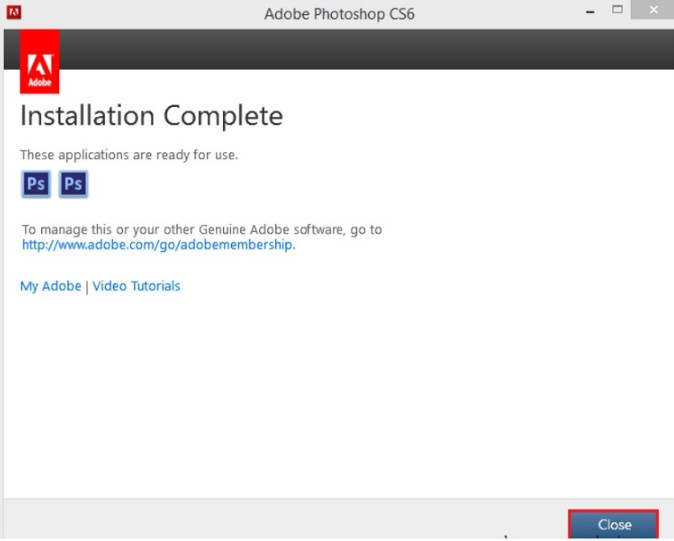Click the 'Adobe Photoshop CS6' window title
674x541 pixels.
pyautogui.click(x=340, y=14)
